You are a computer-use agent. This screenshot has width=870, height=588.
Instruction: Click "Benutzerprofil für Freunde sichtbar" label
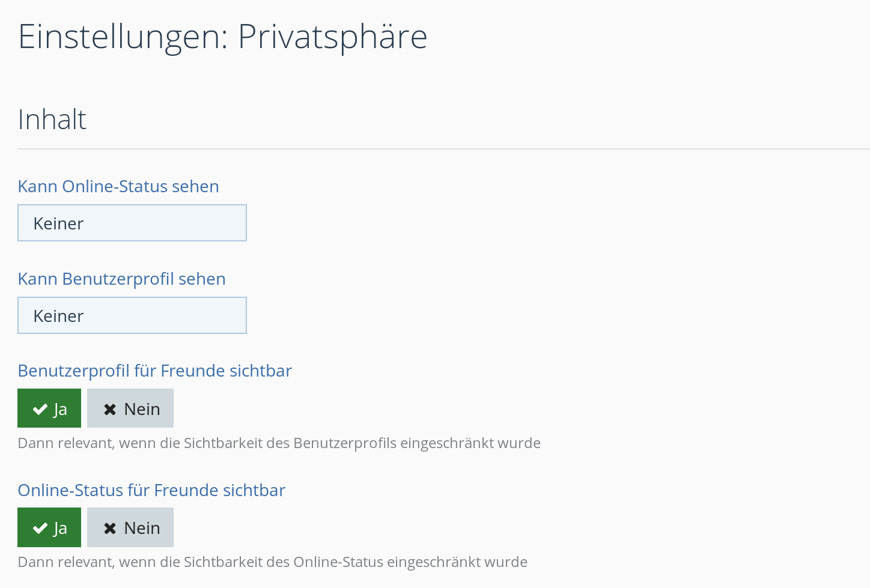(x=154, y=371)
